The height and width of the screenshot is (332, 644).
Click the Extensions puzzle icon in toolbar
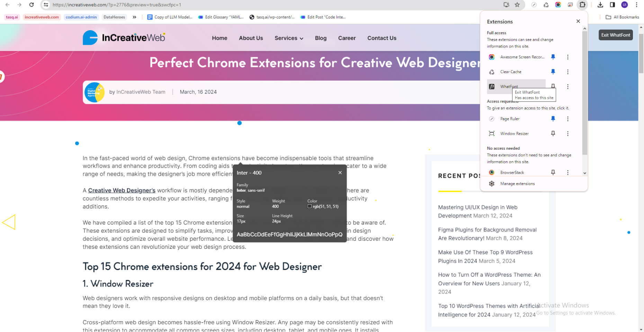(582, 5)
